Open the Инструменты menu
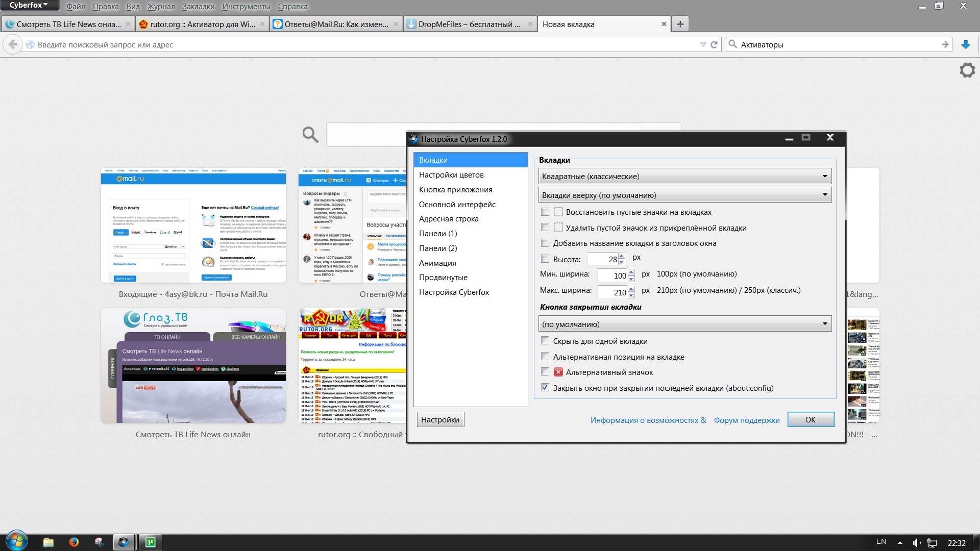Screen dimensions: 980x551 click(x=246, y=7)
